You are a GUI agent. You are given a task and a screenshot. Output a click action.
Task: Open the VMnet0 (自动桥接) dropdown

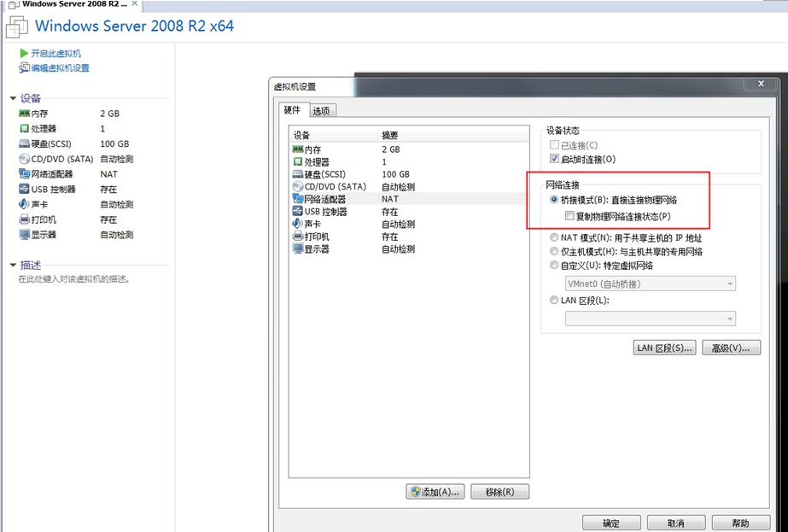tap(651, 284)
